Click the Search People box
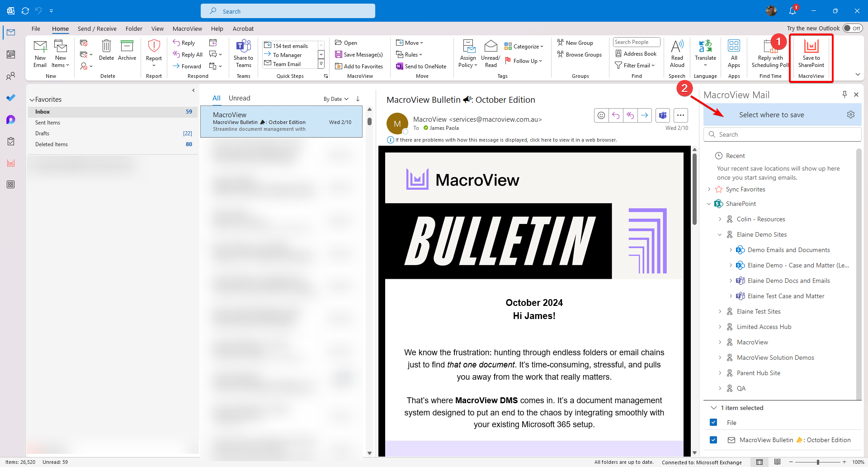This screenshot has width=868, height=467. click(637, 42)
